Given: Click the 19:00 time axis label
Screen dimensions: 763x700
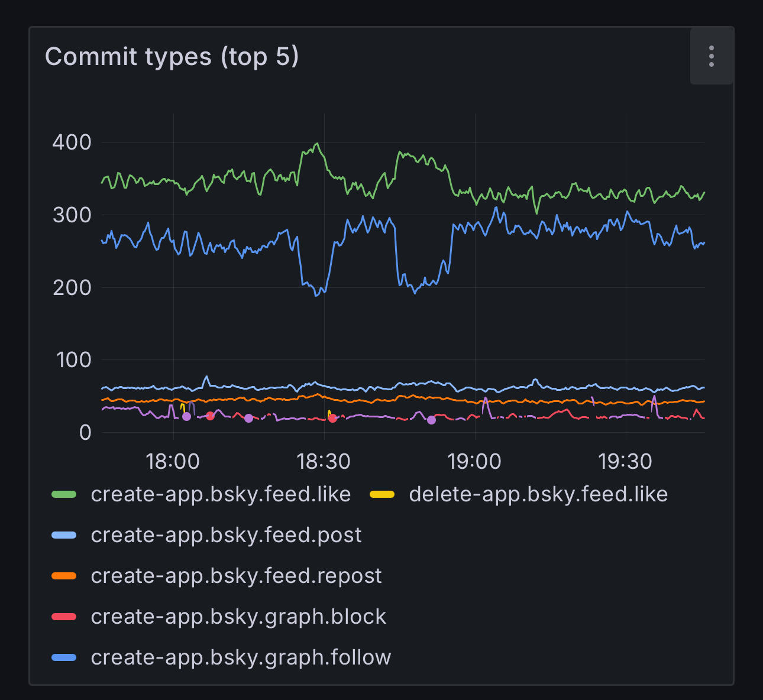Looking at the screenshot, I should (x=474, y=461).
